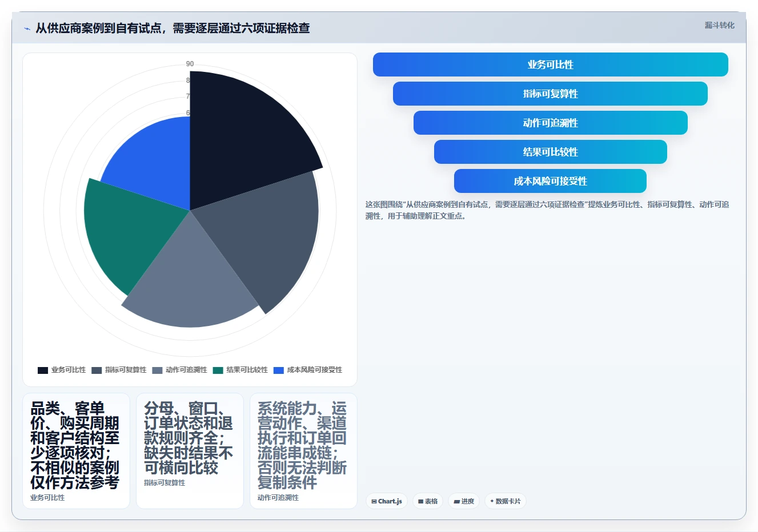Click the 数据卡片 sparkle icon
This screenshot has width=758, height=532.
pyautogui.click(x=492, y=501)
